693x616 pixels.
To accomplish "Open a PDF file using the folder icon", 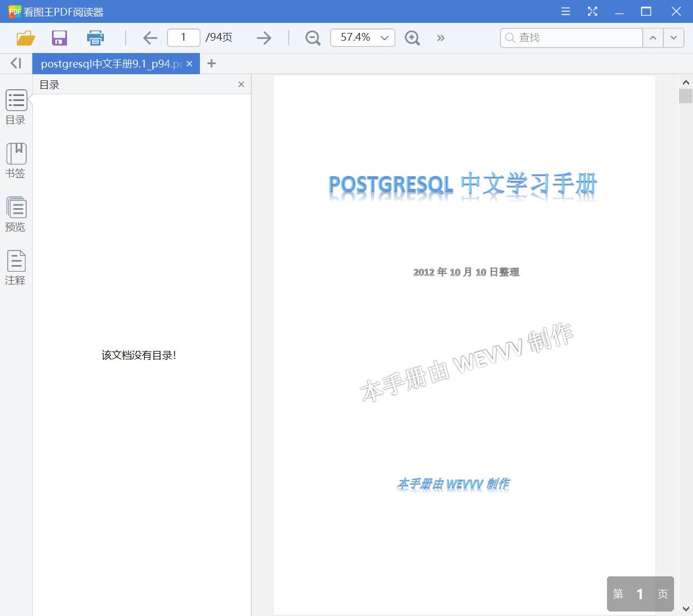I will coord(24,37).
